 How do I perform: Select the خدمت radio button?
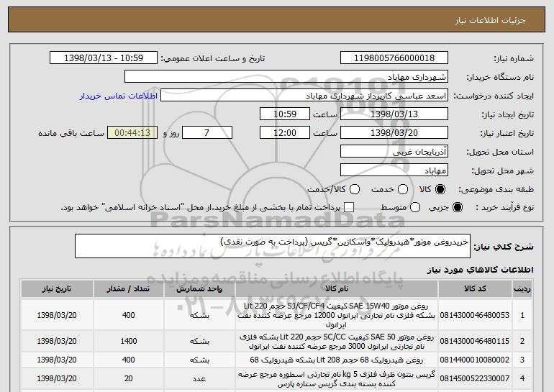pyautogui.click(x=403, y=189)
